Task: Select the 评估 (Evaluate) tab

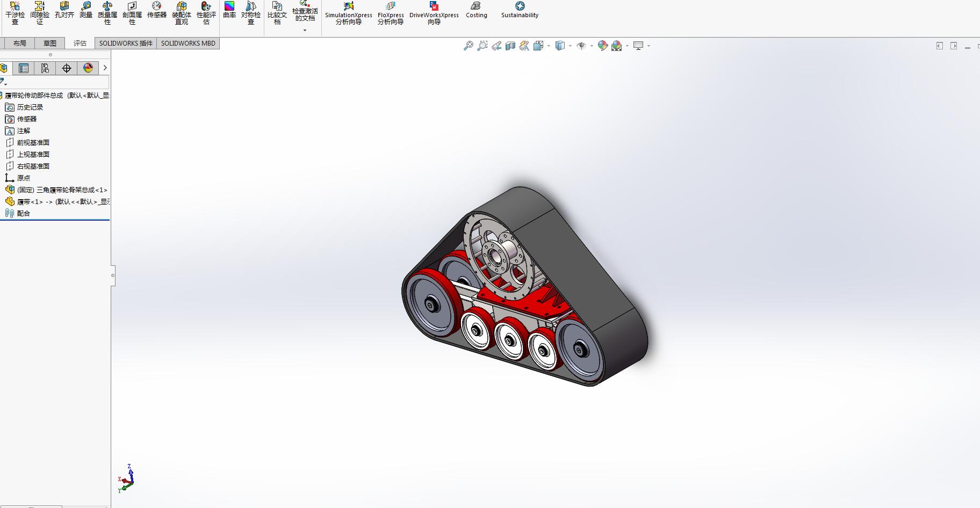Action: pos(80,43)
